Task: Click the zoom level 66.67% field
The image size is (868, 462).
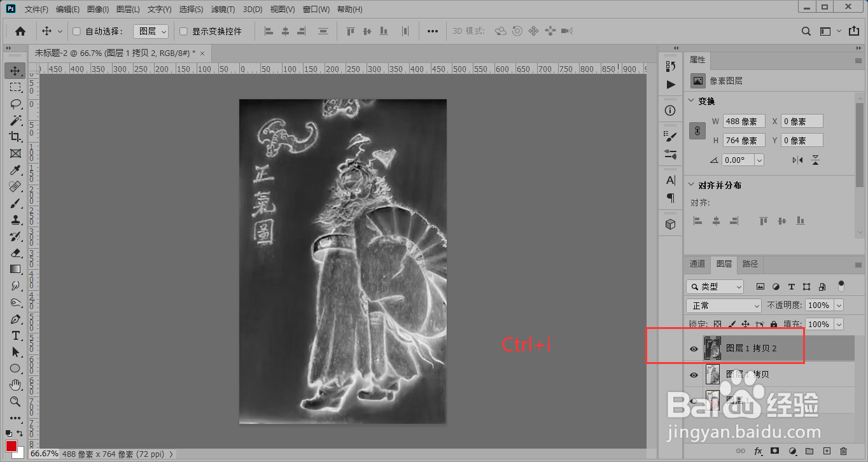Action: pos(44,454)
